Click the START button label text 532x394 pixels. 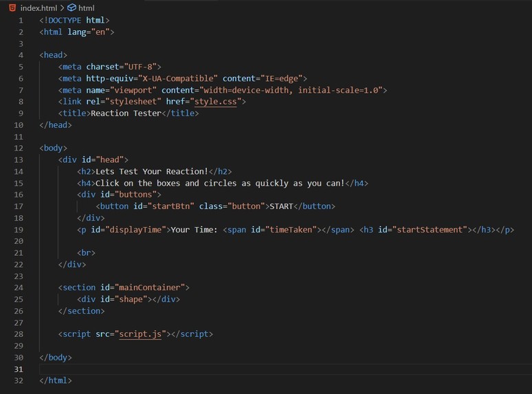[281, 206]
